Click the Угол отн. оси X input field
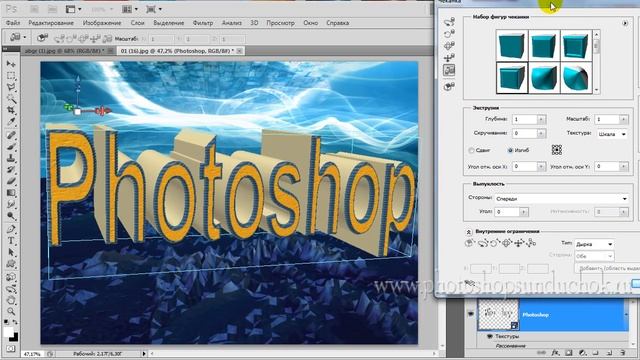640x360 pixels. tap(525, 167)
